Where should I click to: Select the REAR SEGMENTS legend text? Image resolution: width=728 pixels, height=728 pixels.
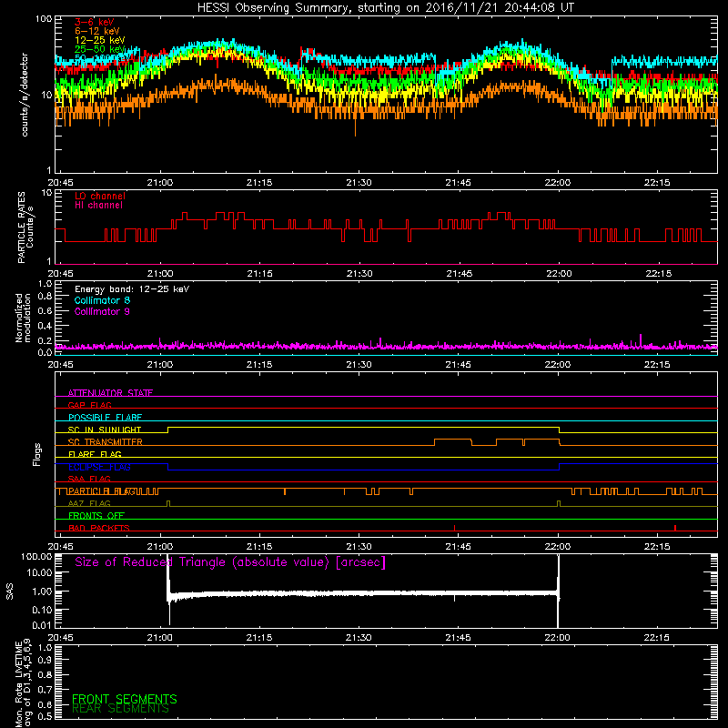(x=120, y=708)
